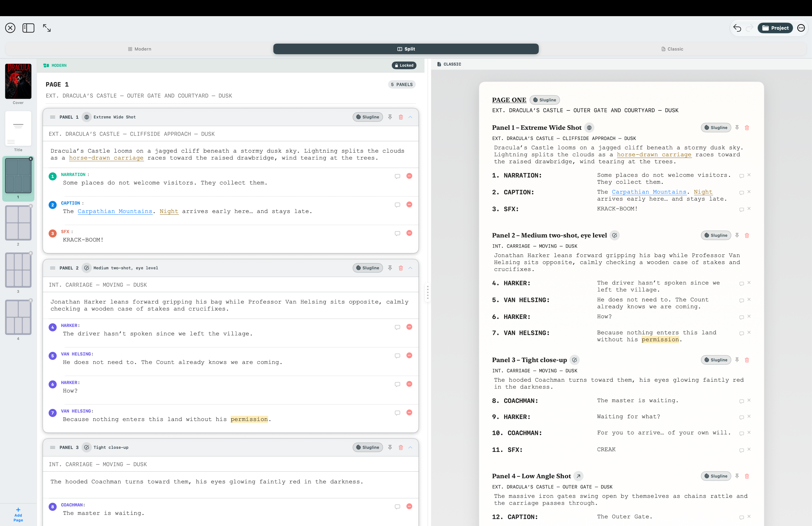Select page 3 layout thumbnail
812x526 pixels.
point(18,270)
